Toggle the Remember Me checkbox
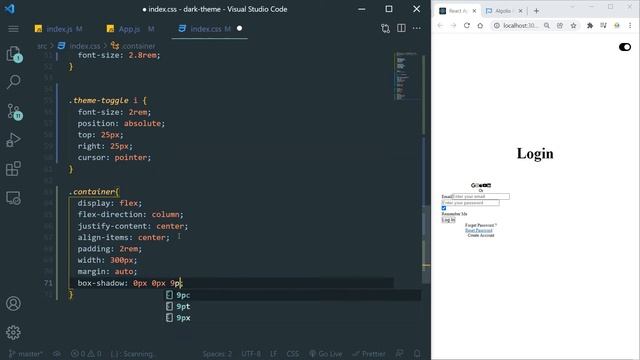 click(444, 208)
